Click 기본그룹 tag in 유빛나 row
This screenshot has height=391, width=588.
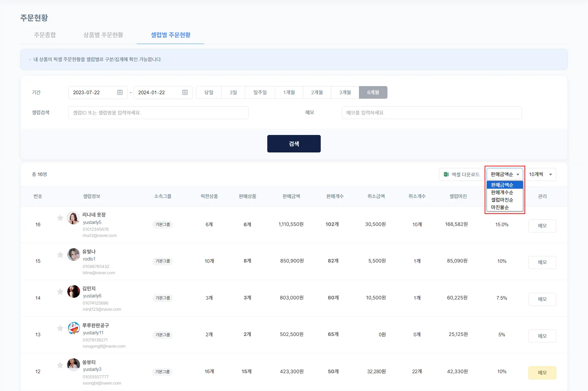pyautogui.click(x=163, y=261)
